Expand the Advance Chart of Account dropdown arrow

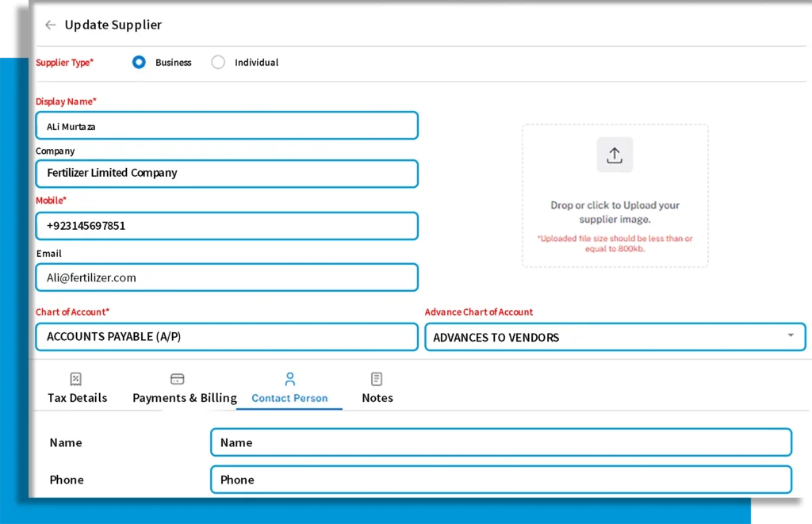791,335
